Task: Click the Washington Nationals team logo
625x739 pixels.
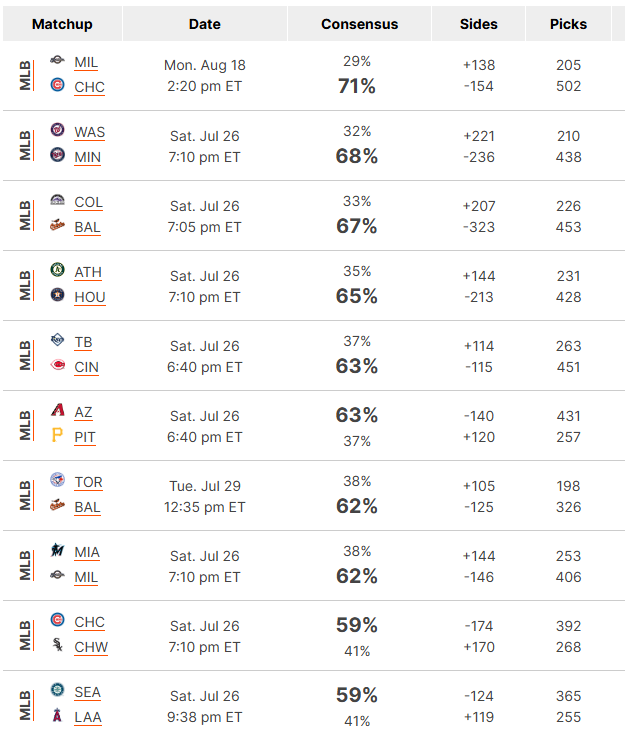Action: tap(58, 129)
